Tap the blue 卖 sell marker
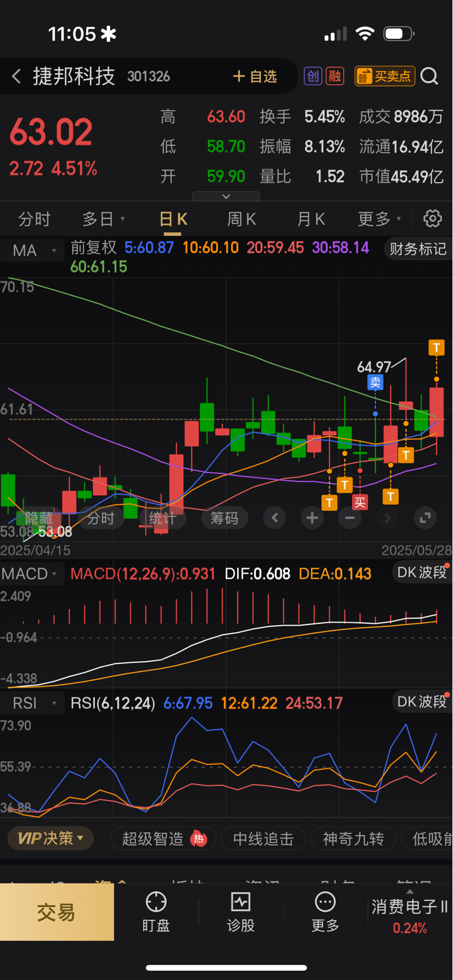453x980 pixels. pos(375,383)
